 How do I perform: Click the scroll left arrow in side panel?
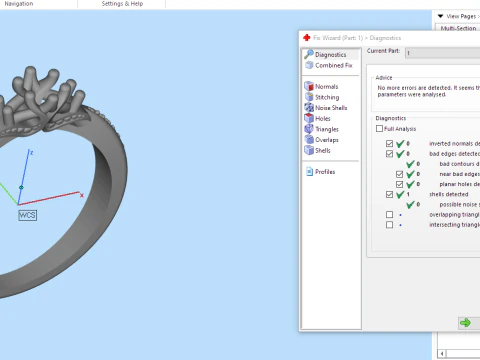442,354
